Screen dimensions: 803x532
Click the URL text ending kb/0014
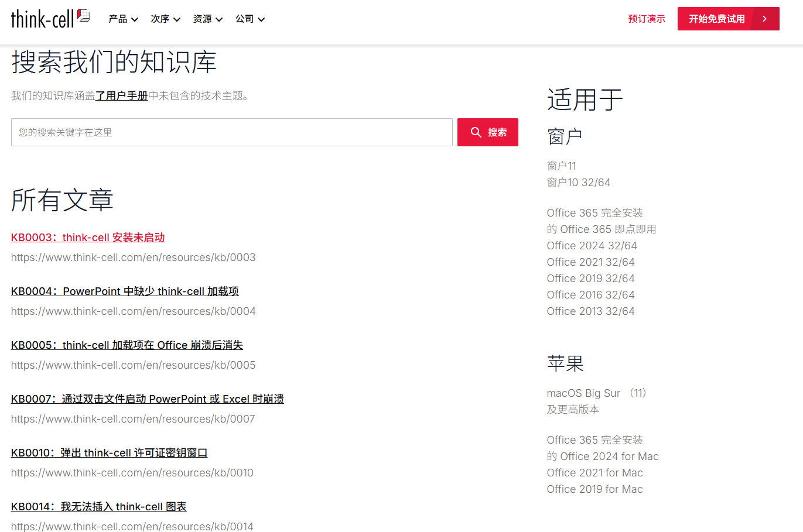(x=132, y=526)
